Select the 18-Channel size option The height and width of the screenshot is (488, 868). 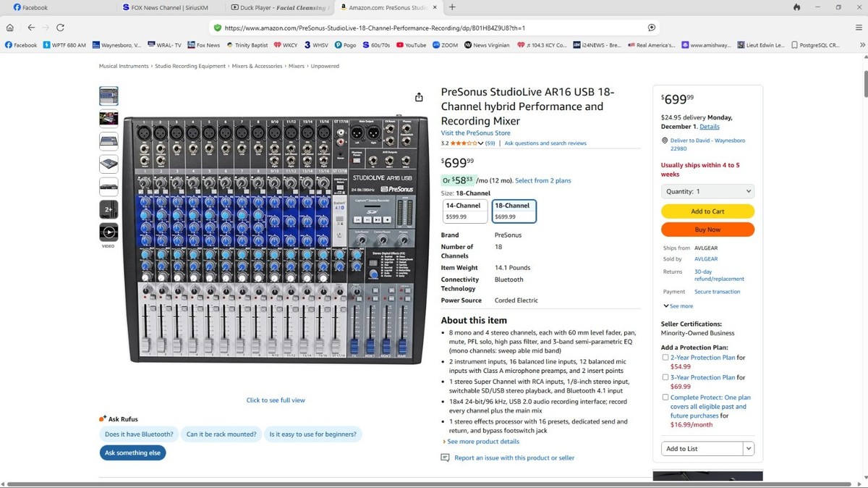[514, 211]
